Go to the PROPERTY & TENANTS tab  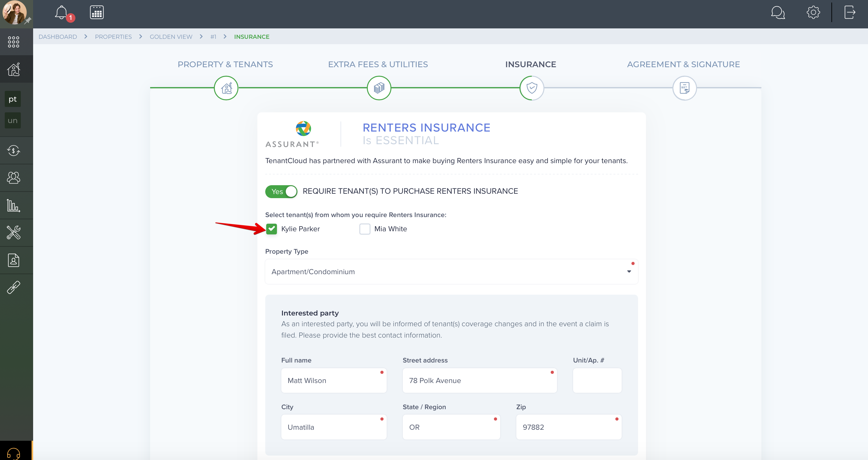[x=226, y=64]
